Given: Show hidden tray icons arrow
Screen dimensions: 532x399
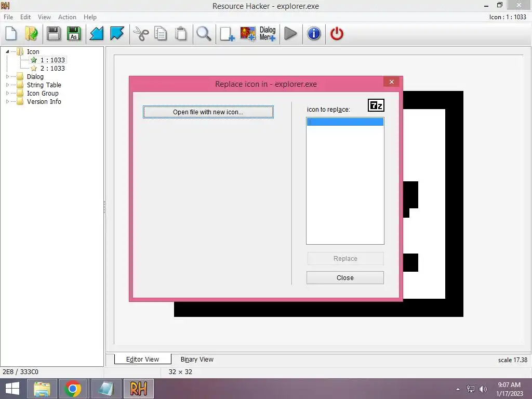Looking at the screenshot, I should click(458, 389).
